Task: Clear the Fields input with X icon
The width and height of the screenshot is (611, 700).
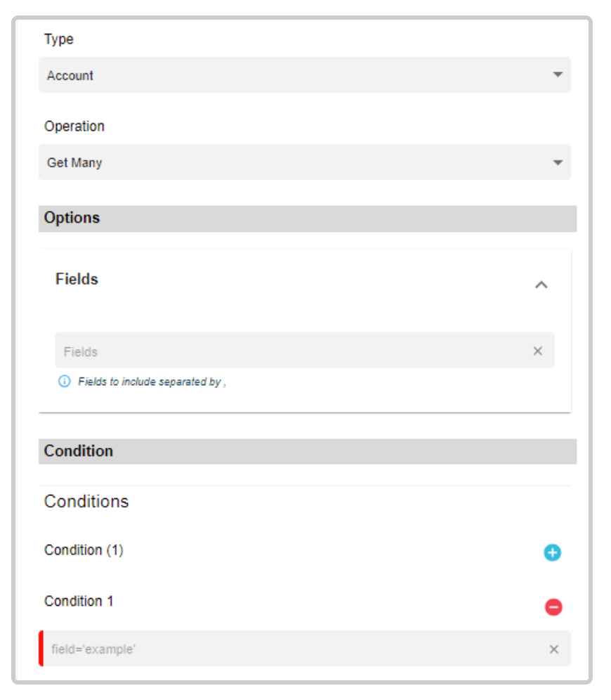Action: 538,351
